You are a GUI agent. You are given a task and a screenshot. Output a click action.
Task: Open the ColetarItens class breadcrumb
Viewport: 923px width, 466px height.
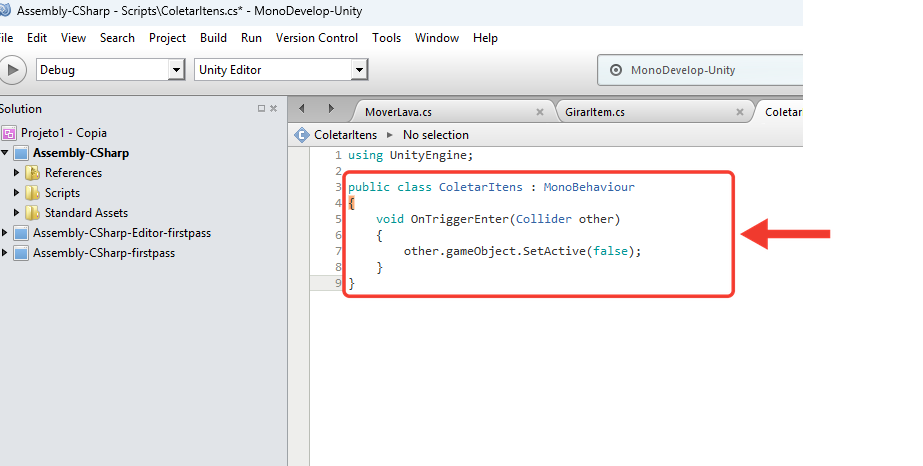click(x=346, y=135)
